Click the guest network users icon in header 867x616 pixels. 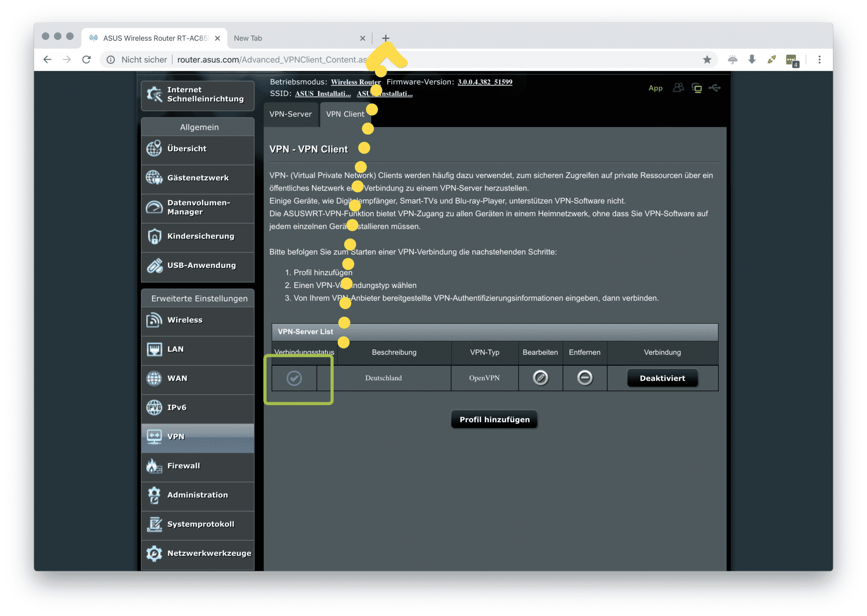678,88
